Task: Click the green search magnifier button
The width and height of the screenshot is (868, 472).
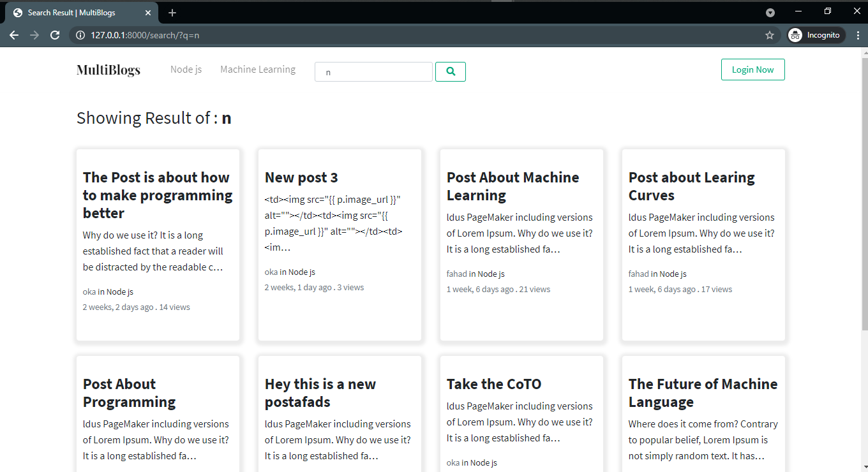Action: pyautogui.click(x=451, y=72)
